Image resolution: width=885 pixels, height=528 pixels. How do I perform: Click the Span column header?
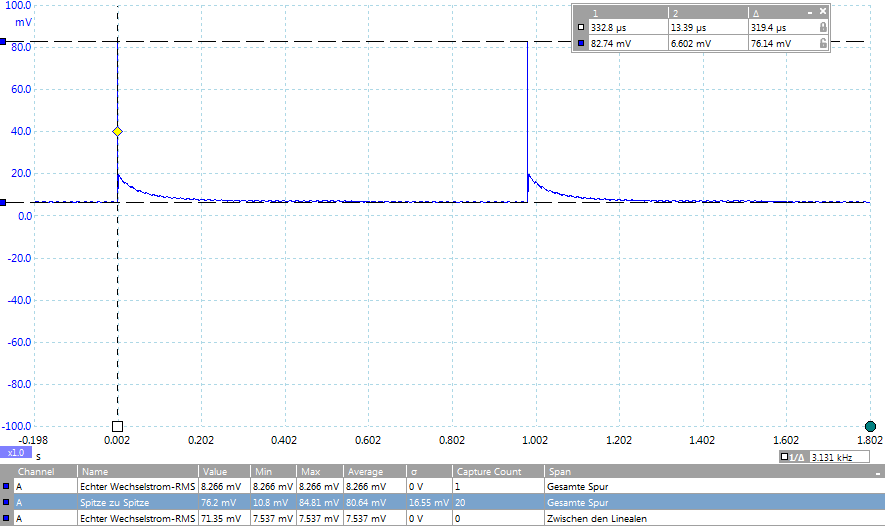click(560, 472)
